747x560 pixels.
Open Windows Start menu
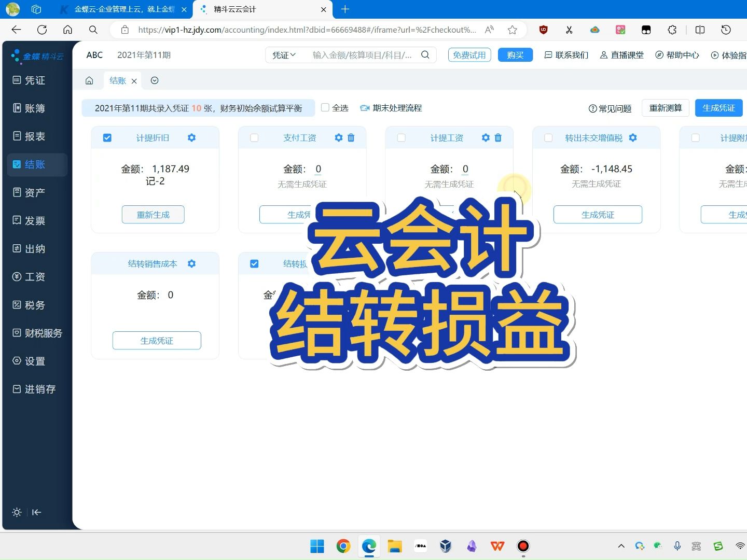coord(317,546)
